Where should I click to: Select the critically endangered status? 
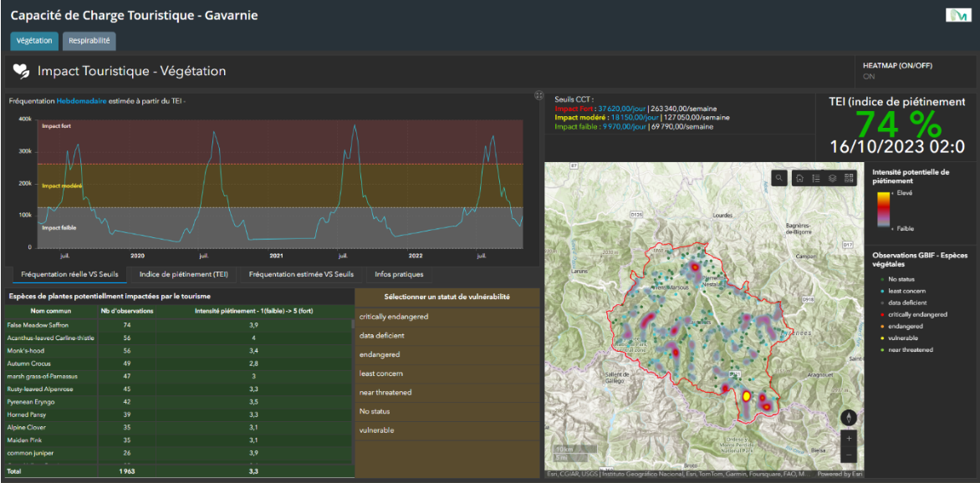447,317
